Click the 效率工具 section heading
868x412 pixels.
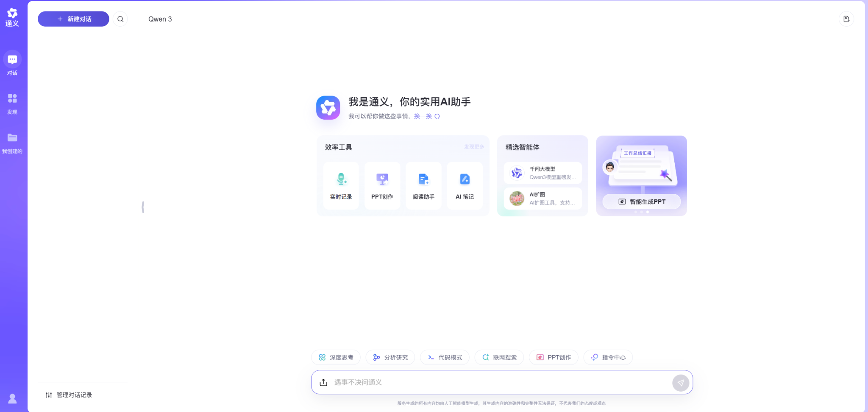coord(338,147)
